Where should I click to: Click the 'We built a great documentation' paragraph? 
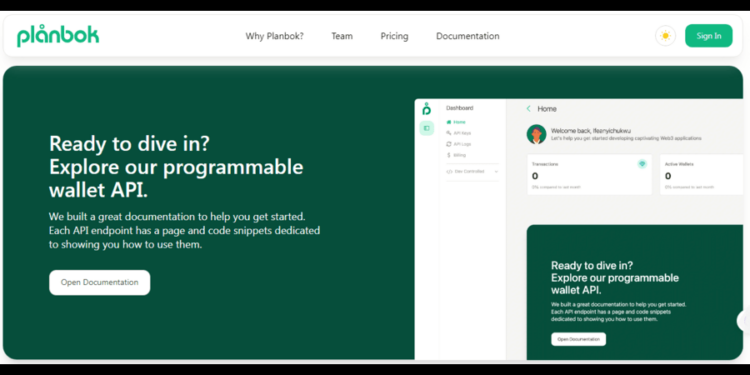tap(185, 231)
